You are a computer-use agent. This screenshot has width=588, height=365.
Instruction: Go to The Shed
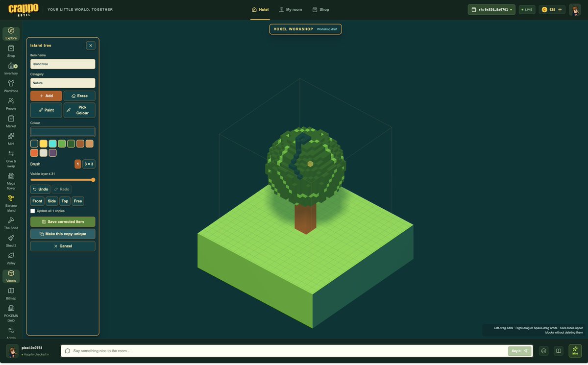(11, 223)
